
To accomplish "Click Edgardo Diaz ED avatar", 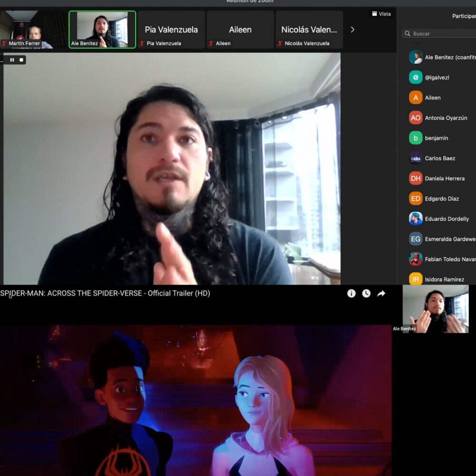I will 416,198.
